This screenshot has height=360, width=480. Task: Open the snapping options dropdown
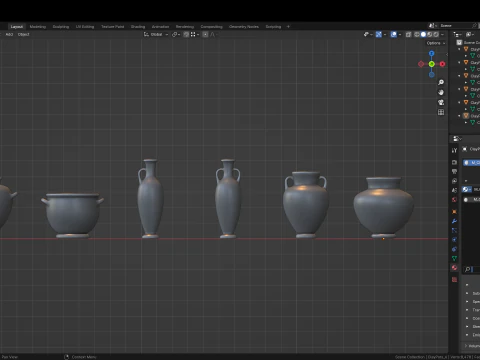195,34
